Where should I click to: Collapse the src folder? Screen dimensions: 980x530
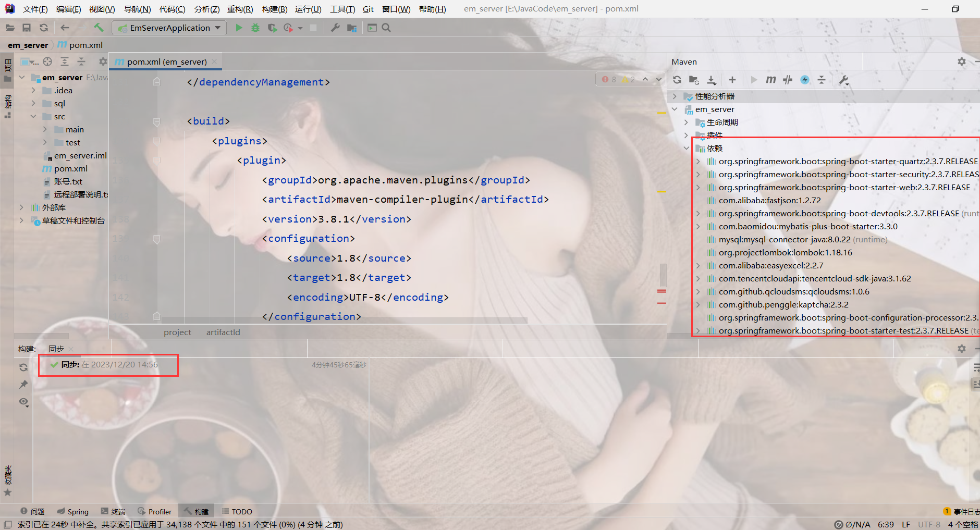(x=33, y=116)
